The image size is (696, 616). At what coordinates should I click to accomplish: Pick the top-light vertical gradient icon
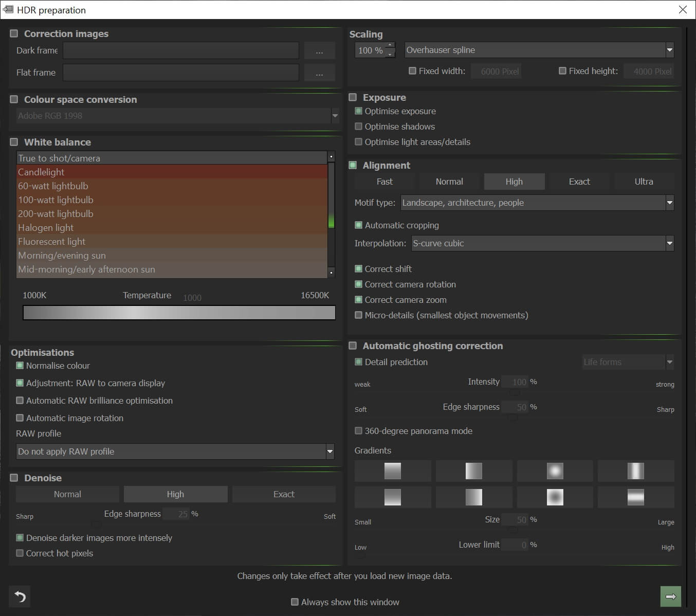pyautogui.click(x=393, y=471)
